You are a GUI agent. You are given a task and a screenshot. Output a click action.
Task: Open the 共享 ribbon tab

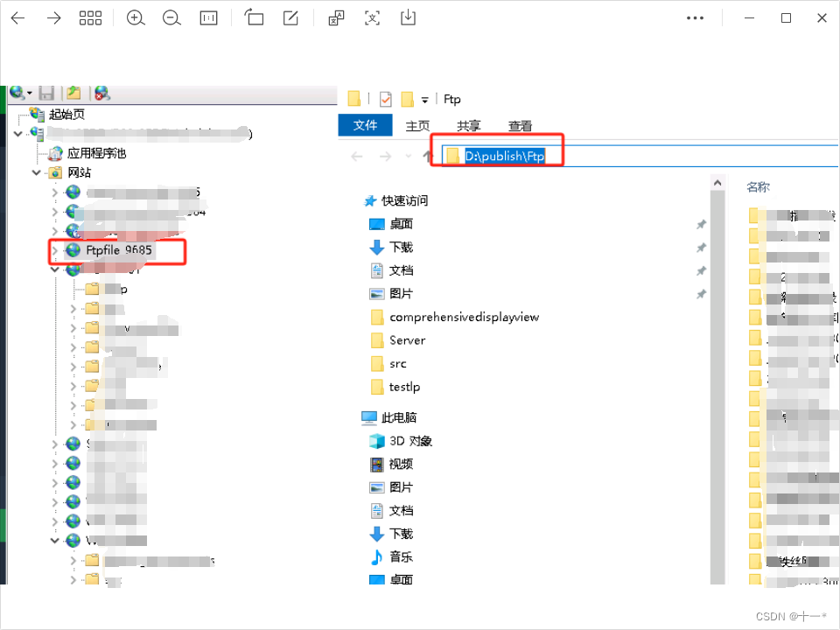[x=468, y=125]
